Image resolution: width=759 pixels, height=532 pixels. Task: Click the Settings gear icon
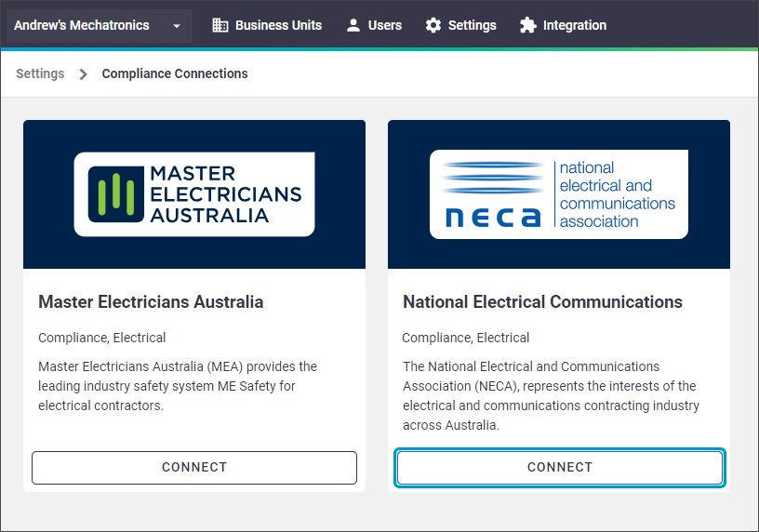[x=433, y=25]
